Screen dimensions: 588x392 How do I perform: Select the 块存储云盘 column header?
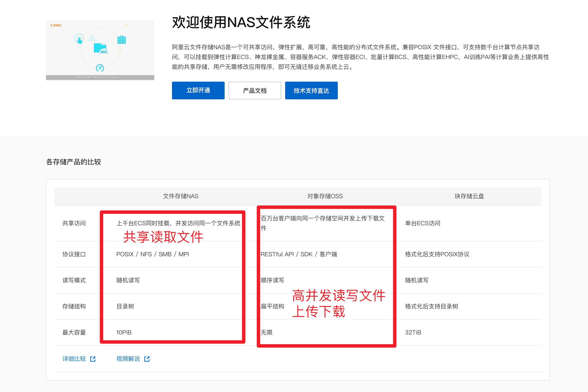point(469,196)
